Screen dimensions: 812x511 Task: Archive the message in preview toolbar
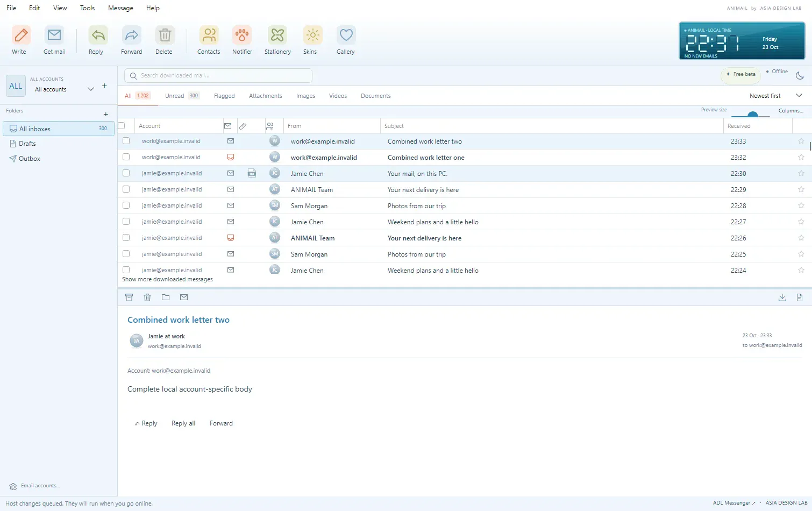(x=129, y=297)
